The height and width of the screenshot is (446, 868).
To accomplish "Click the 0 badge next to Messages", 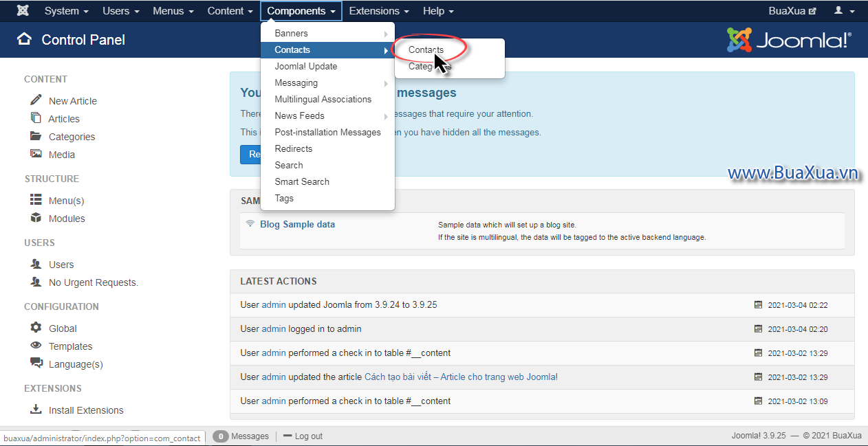I will [220, 436].
